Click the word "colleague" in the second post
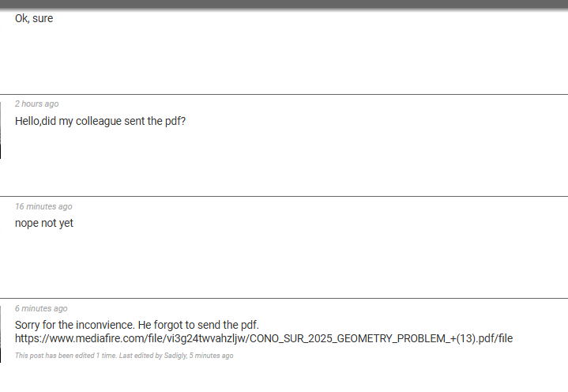The image size is (568, 392). 99,121
